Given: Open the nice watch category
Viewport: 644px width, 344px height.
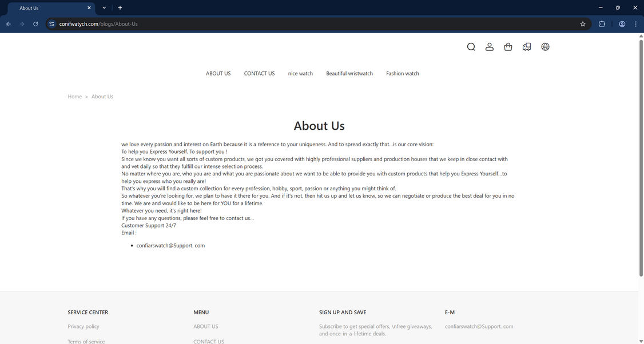Looking at the screenshot, I should click(x=300, y=74).
